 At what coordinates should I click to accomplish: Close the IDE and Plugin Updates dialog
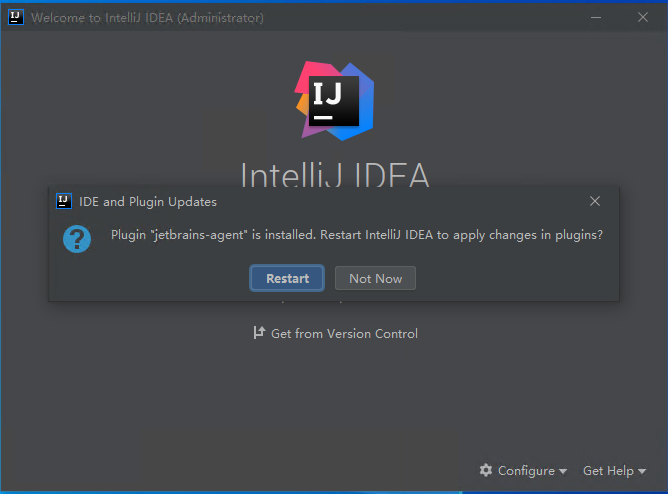point(595,201)
